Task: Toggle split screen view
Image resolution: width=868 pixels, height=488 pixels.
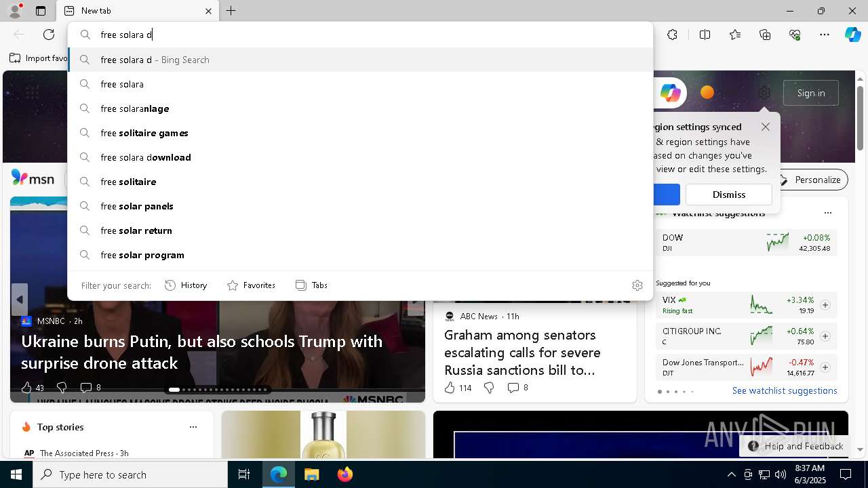Action: pos(705,35)
